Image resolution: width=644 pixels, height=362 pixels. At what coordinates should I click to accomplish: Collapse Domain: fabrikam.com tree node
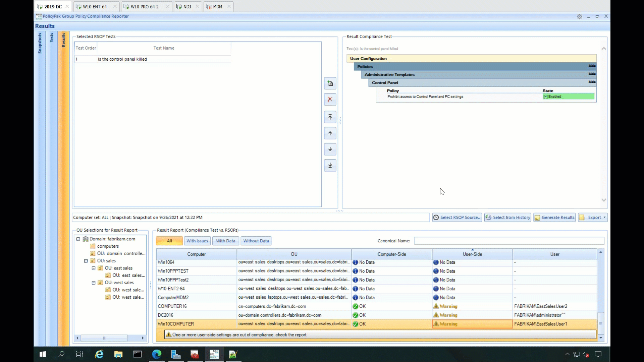(x=78, y=239)
